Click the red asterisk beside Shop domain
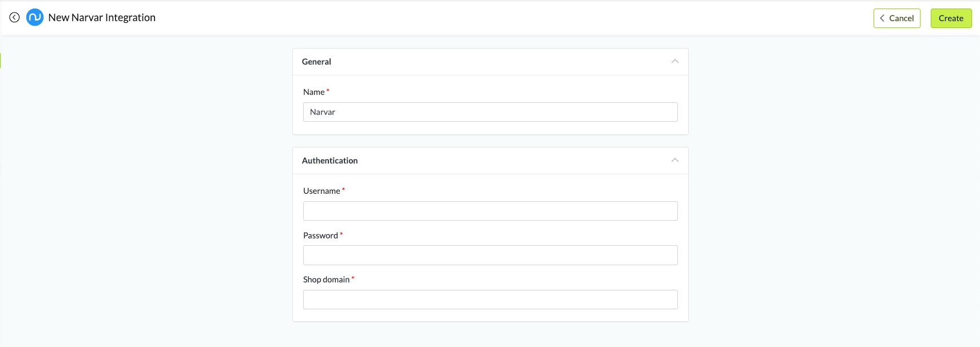Image resolution: width=980 pixels, height=347 pixels. coord(353,278)
